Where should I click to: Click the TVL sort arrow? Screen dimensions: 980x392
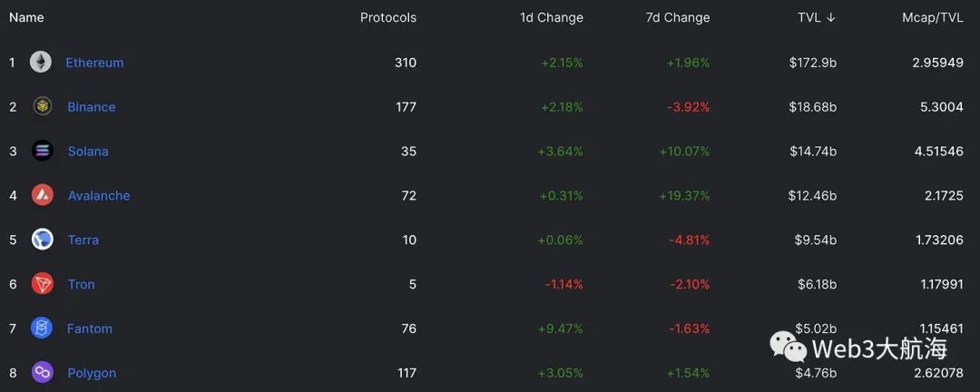point(830,17)
